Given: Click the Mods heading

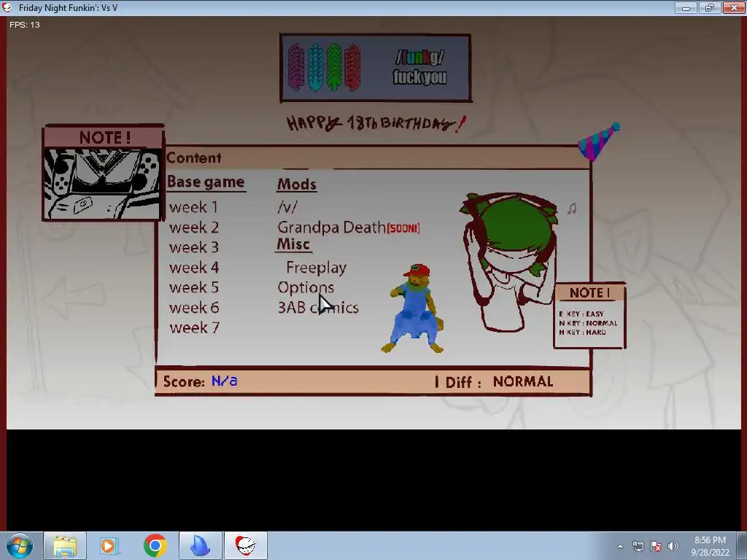Looking at the screenshot, I should [x=297, y=184].
